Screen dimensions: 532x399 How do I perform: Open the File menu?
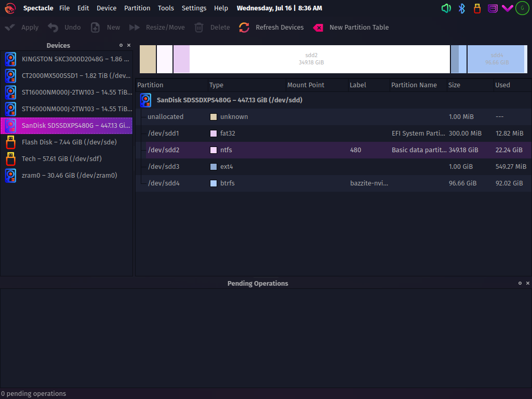(x=64, y=8)
